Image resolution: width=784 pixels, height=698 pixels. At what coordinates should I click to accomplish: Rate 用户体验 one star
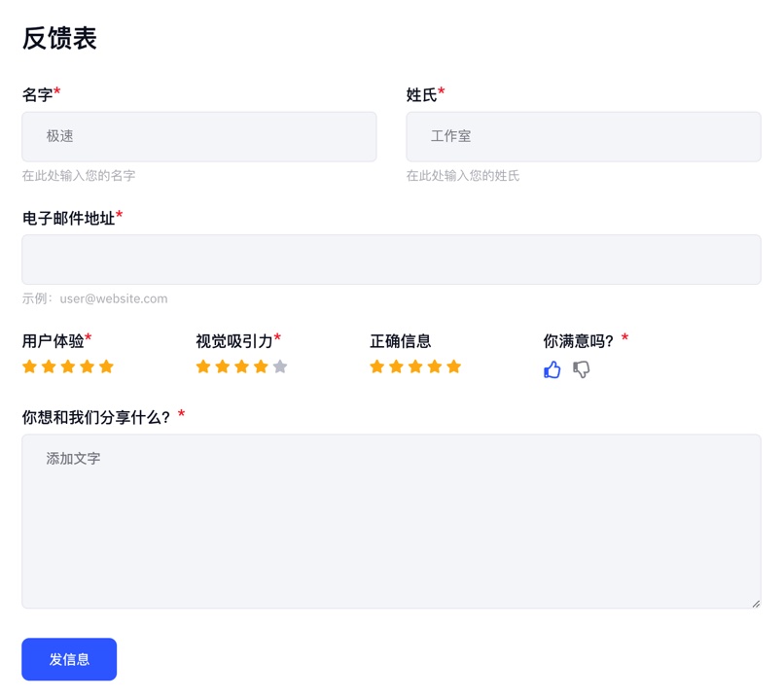coord(29,366)
